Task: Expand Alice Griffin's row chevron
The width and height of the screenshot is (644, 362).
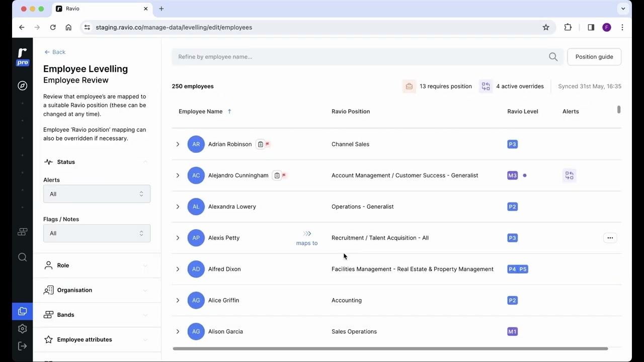Action: click(178, 300)
